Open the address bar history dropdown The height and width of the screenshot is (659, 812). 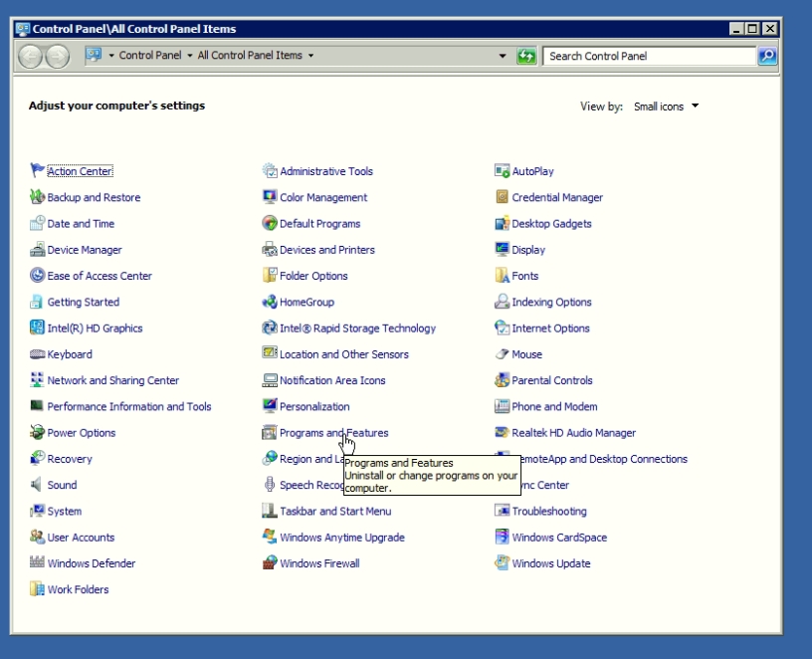coord(502,56)
